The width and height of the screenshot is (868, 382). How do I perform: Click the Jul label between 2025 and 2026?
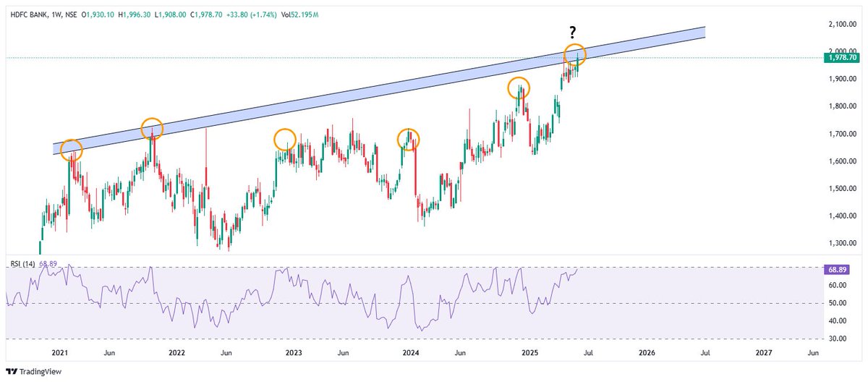(587, 353)
